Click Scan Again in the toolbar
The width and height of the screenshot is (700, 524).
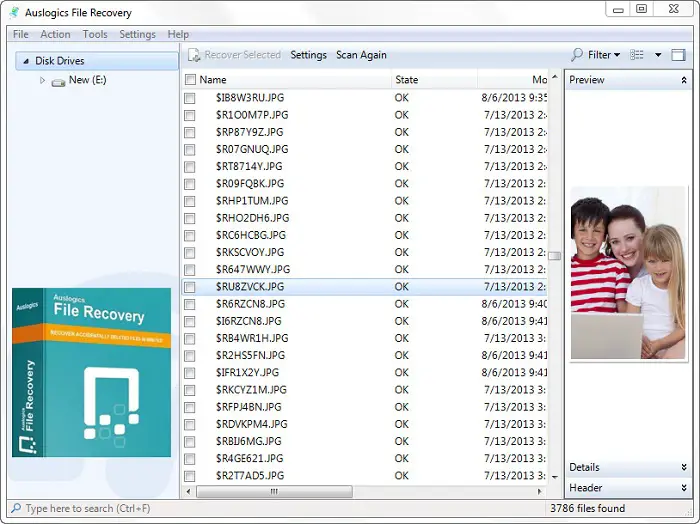point(361,55)
